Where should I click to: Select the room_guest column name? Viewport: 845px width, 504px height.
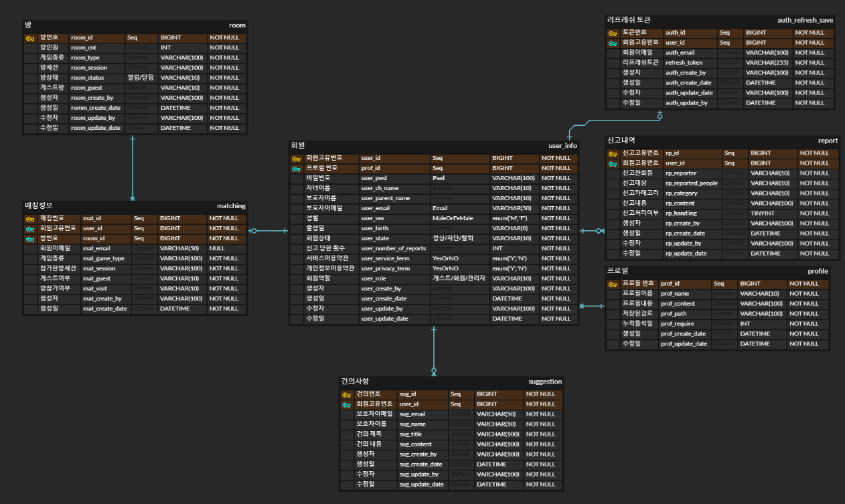(86, 88)
